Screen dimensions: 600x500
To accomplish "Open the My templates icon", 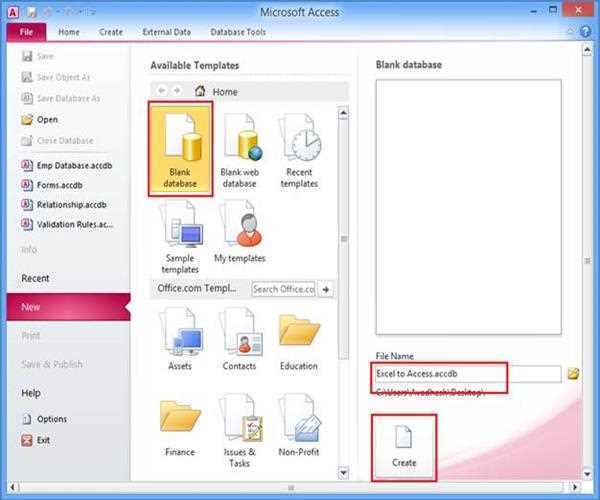I will [240, 235].
